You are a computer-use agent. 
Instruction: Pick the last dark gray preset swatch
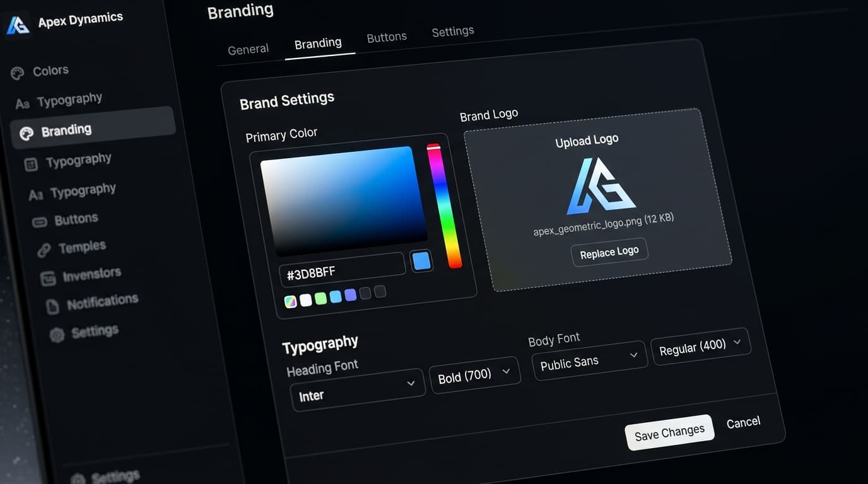click(380, 291)
